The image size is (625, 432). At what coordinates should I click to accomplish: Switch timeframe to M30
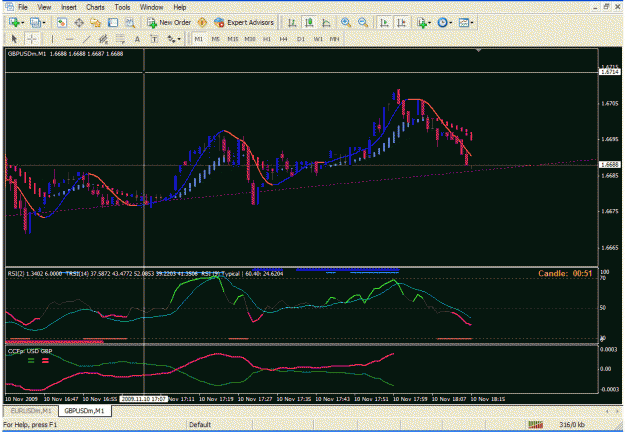(250, 39)
